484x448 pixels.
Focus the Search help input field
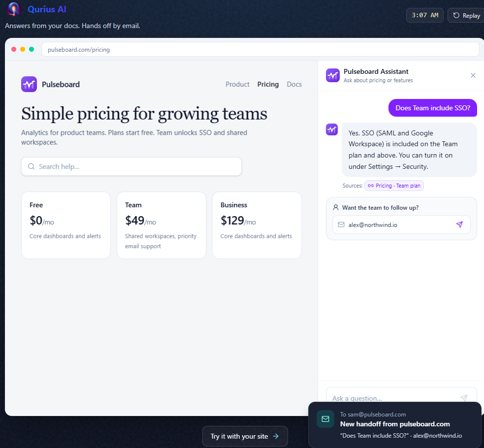coord(131,166)
